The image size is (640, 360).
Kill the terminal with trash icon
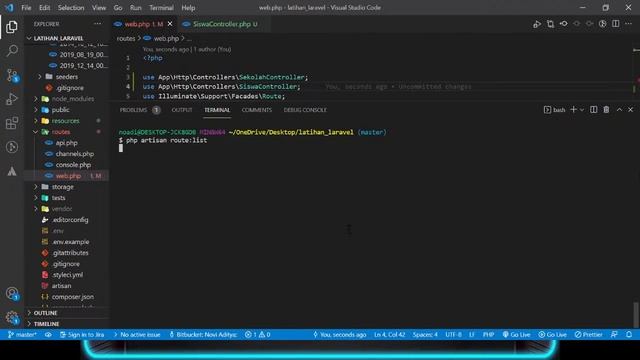tap(606, 110)
